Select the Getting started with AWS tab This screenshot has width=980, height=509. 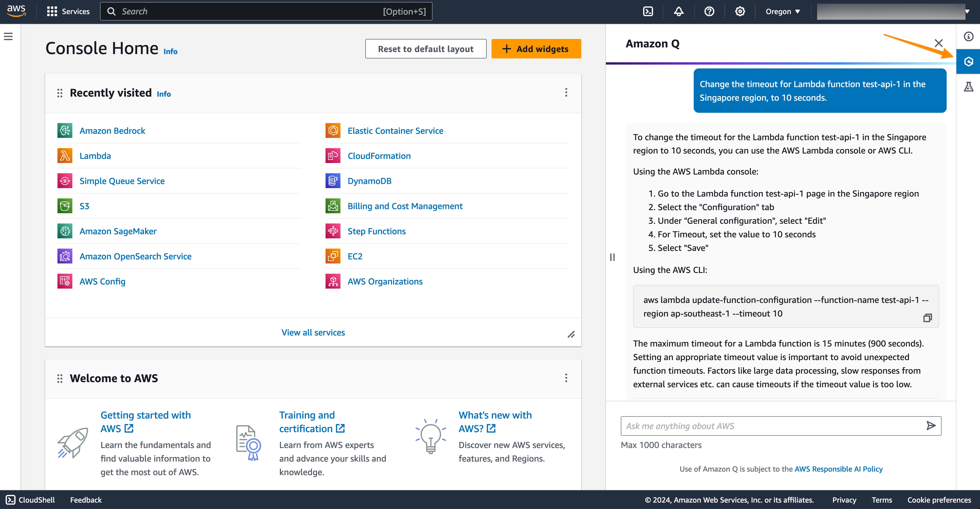[146, 422]
